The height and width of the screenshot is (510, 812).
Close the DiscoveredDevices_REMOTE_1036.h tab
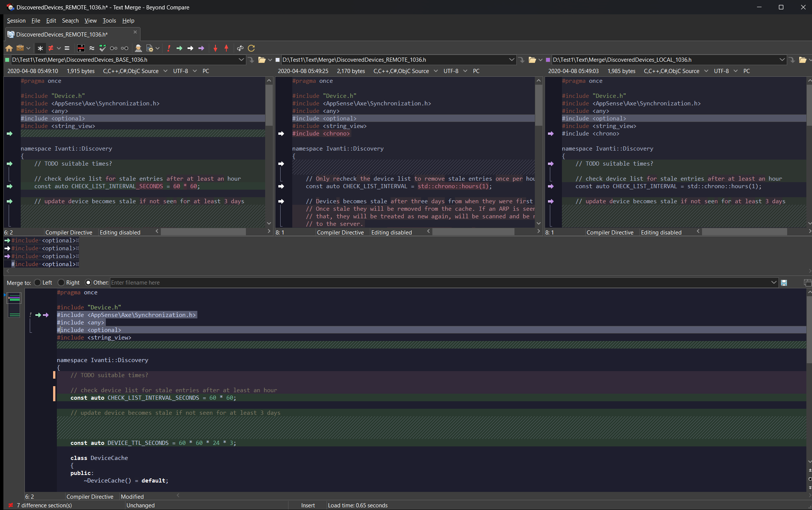point(135,32)
